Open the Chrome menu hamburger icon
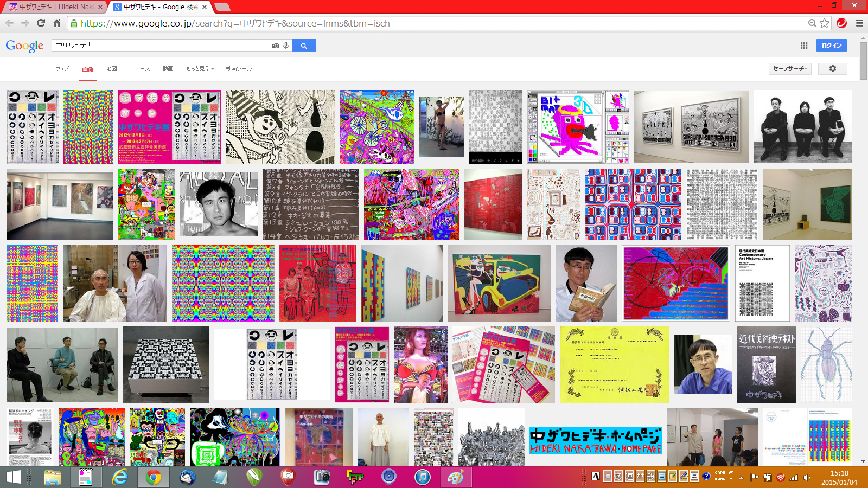868x488 pixels. pyautogui.click(x=859, y=23)
